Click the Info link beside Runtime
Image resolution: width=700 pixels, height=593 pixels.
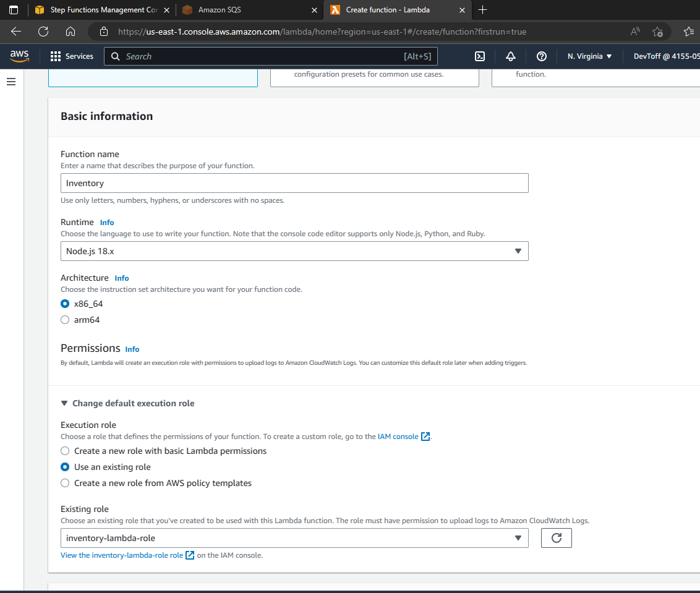click(x=107, y=222)
